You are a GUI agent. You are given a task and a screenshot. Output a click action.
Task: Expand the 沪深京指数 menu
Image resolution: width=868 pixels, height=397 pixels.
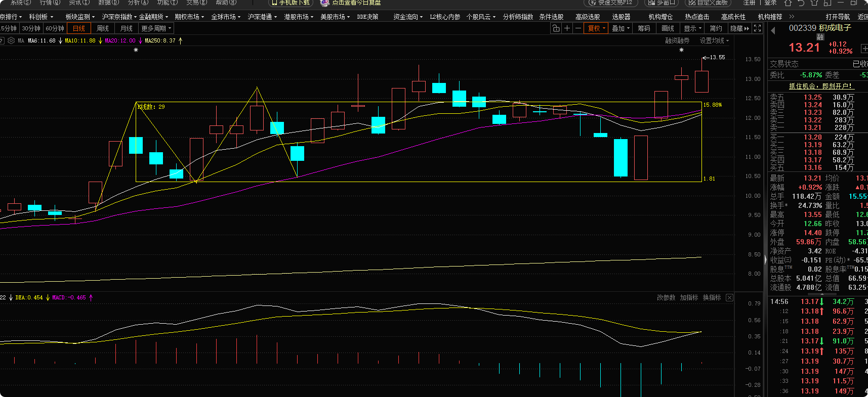pyautogui.click(x=119, y=17)
